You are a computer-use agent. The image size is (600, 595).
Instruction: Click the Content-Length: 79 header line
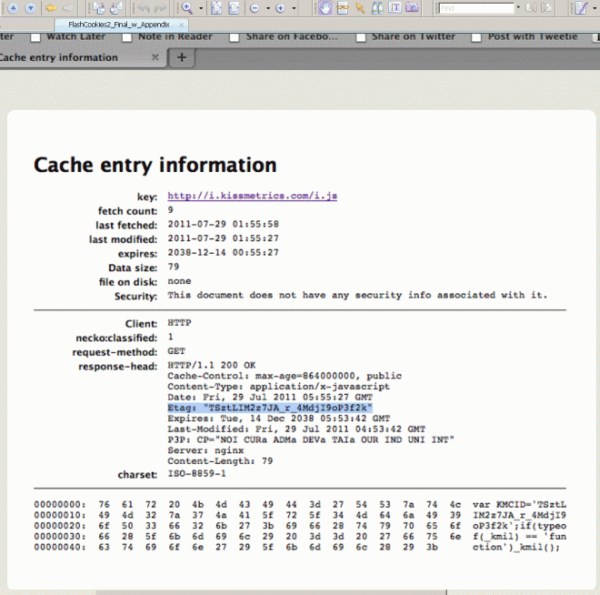pos(220,461)
